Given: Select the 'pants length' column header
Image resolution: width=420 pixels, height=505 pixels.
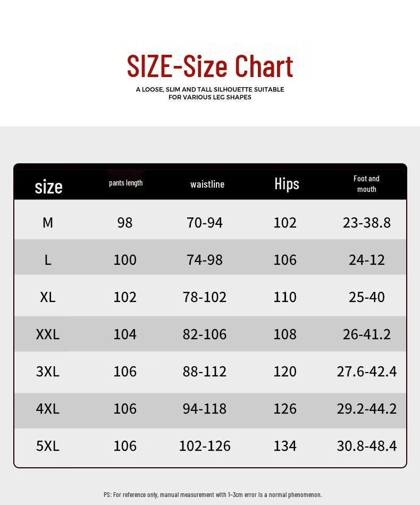Looking at the screenshot, I should click(126, 183).
